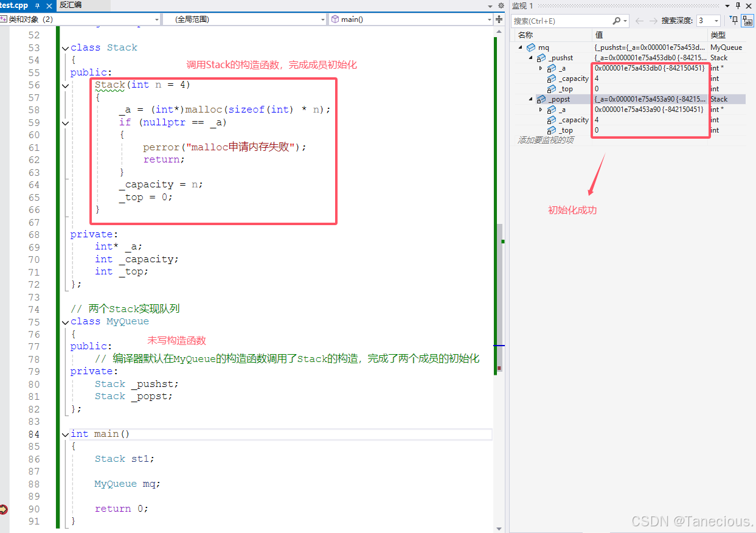Collapse the int main() function block
Viewport: 756px width, 533px height.
click(x=65, y=434)
